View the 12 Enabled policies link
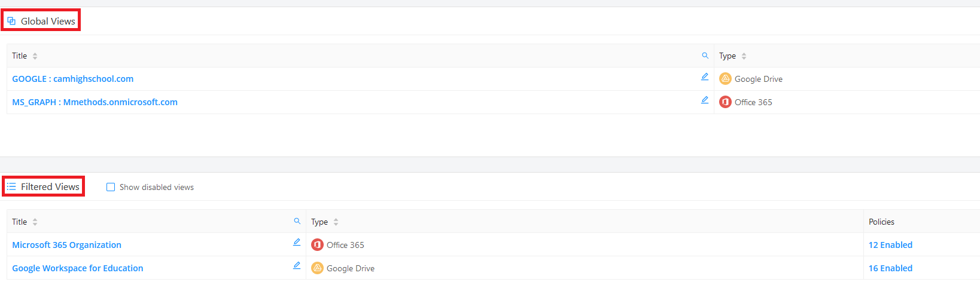 point(890,245)
